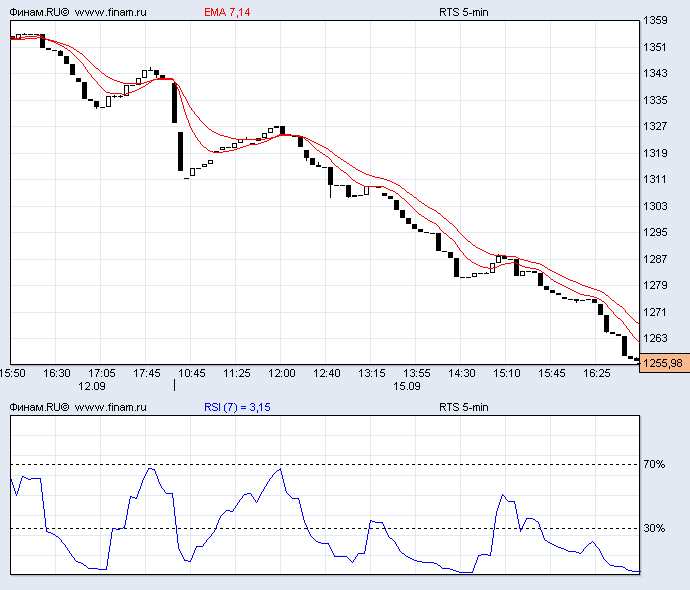Image resolution: width=690 pixels, height=590 pixels.
Task: Click the orange 1255,98 current price tag
Action: pos(664,363)
